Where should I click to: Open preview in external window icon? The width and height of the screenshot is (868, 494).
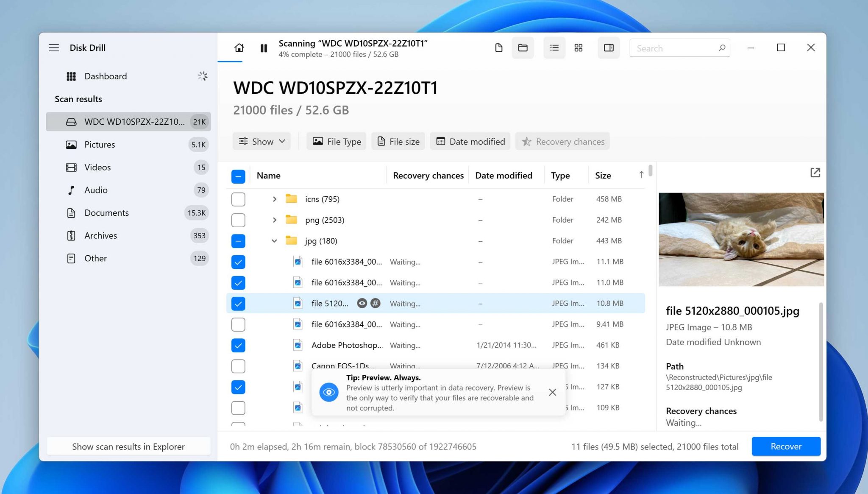[x=815, y=173]
